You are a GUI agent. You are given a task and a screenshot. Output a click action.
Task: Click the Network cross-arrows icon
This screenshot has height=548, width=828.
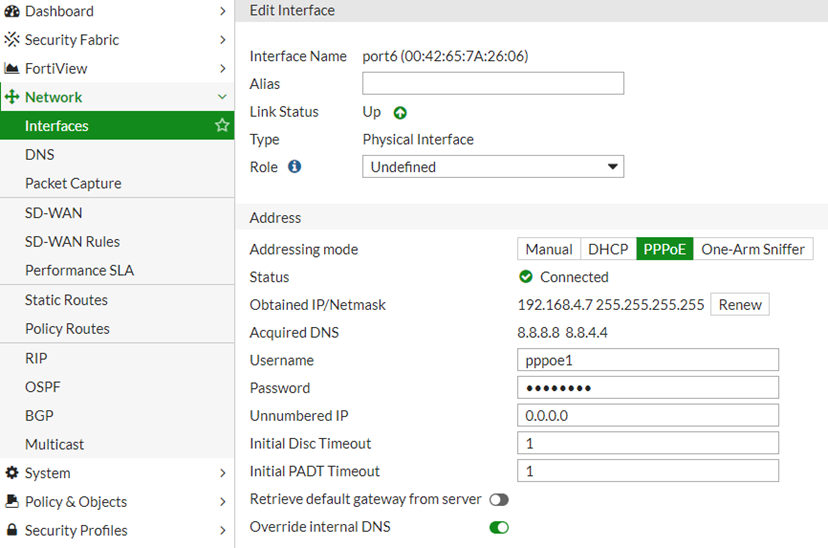[x=12, y=97]
